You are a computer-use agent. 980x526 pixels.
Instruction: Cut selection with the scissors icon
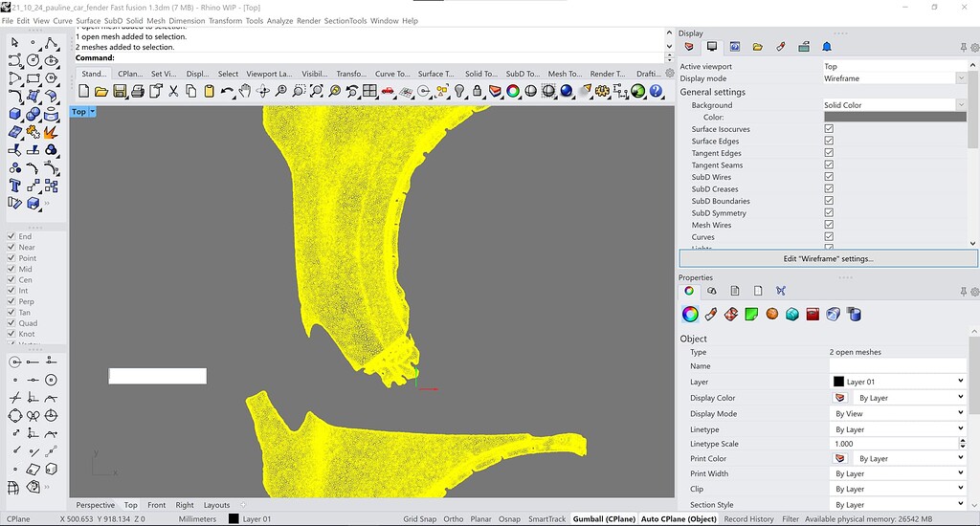coord(173,91)
